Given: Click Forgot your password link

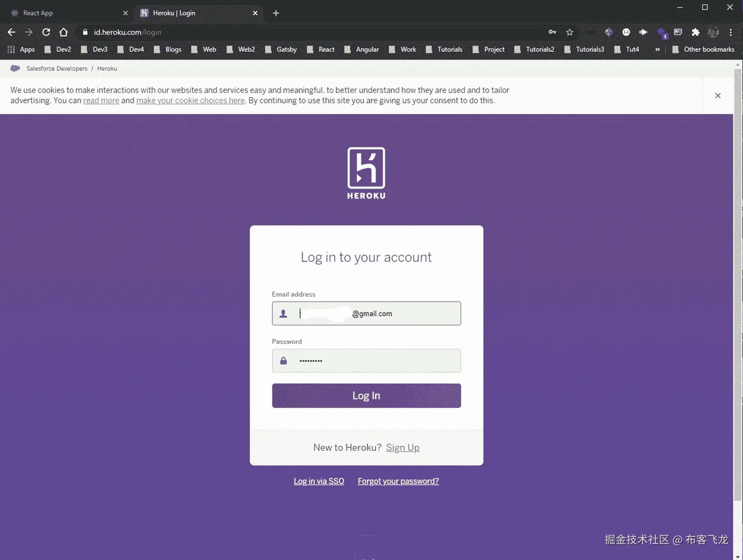Looking at the screenshot, I should 398,481.
